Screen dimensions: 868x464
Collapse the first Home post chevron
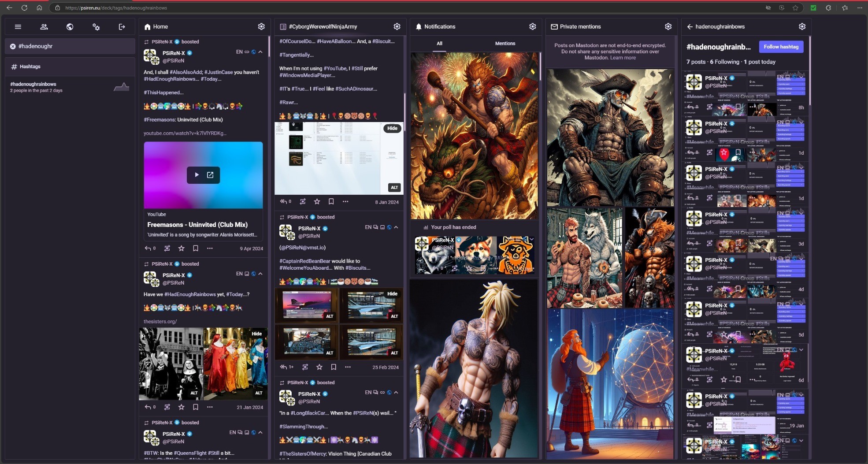pyautogui.click(x=260, y=52)
